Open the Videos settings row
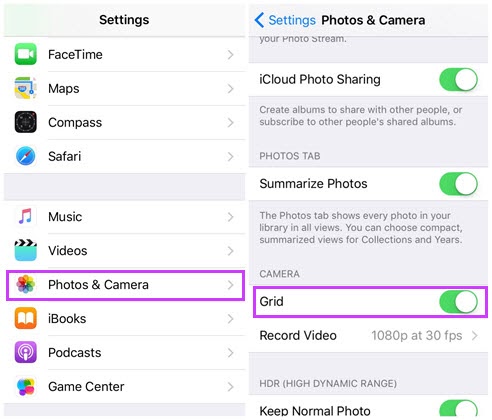This screenshot has height=420, width=492. (x=124, y=251)
